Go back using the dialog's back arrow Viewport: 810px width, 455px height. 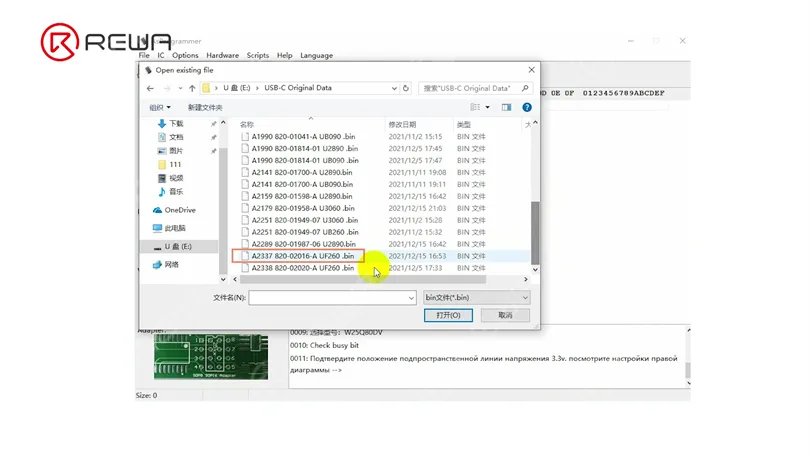coord(150,88)
